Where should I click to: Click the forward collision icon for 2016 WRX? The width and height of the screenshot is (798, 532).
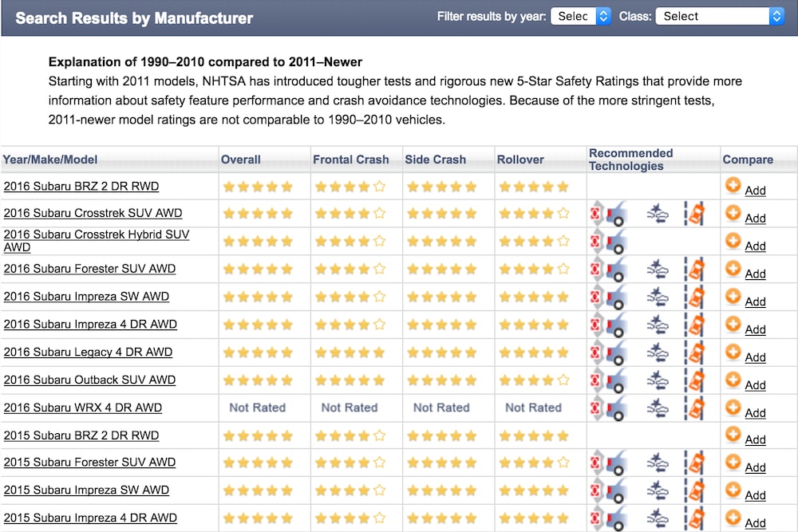coord(658,408)
